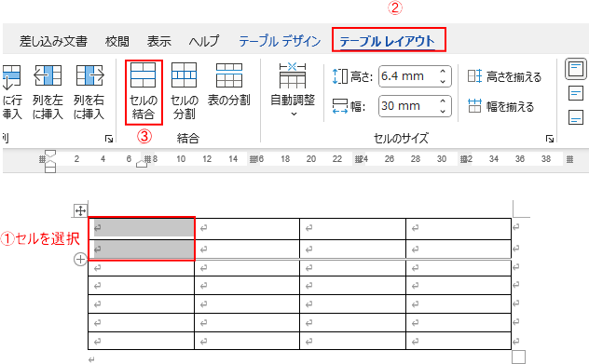The width and height of the screenshot is (589, 364).
Task: Open the 自動調整 (AutoFit) dropdown
Action: tap(293, 90)
